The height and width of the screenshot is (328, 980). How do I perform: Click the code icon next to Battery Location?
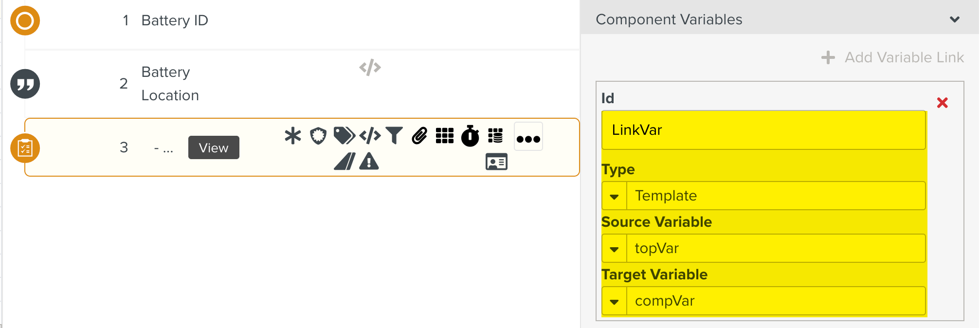coord(370,67)
